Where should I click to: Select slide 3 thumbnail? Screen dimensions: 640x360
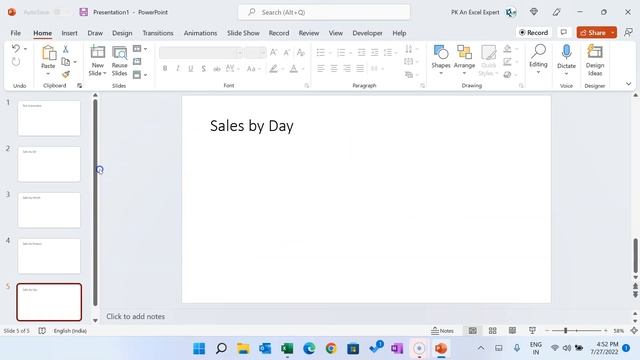[49, 210]
